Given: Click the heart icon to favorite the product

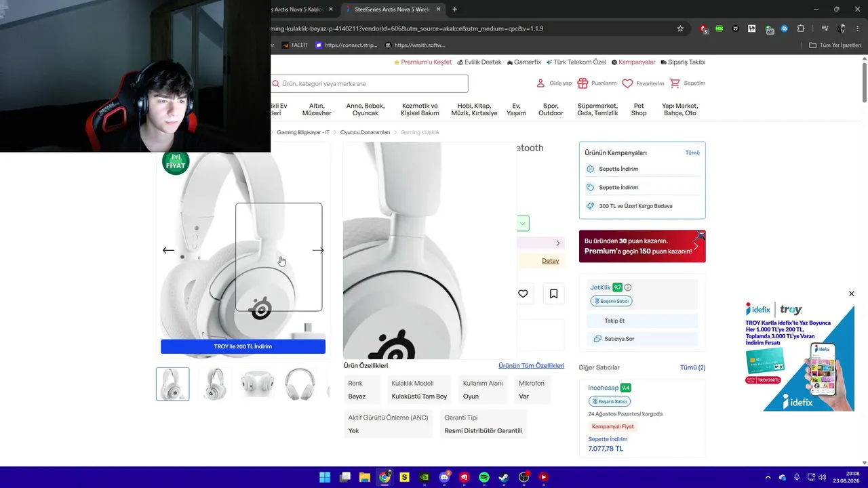Looking at the screenshot, I should (523, 293).
